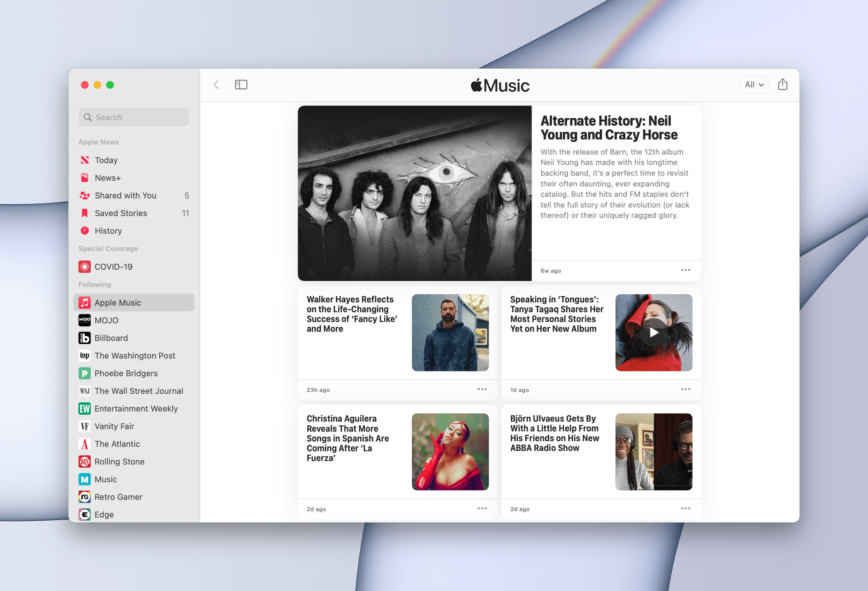Screen dimensions: 868x591
Task: Open more options for Neil Young story
Action: tap(686, 270)
